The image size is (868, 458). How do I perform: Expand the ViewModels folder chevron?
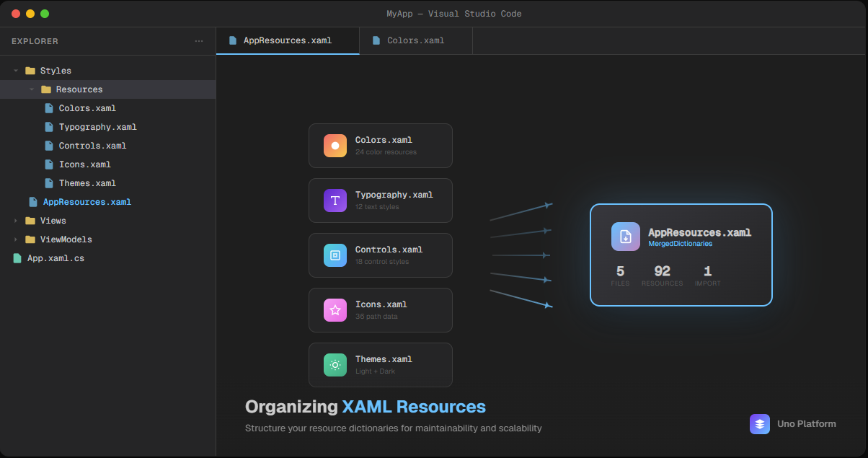click(x=16, y=239)
